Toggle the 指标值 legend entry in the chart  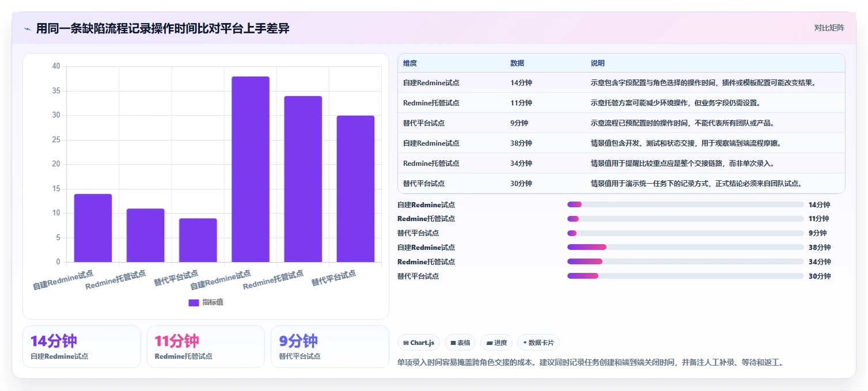pyautogui.click(x=206, y=302)
